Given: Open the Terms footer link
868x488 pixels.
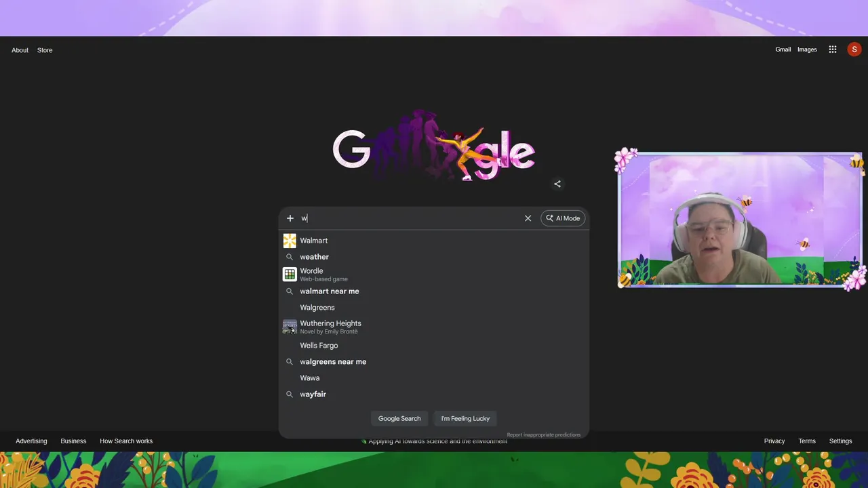Looking at the screenshot, I should pos(807,441).
